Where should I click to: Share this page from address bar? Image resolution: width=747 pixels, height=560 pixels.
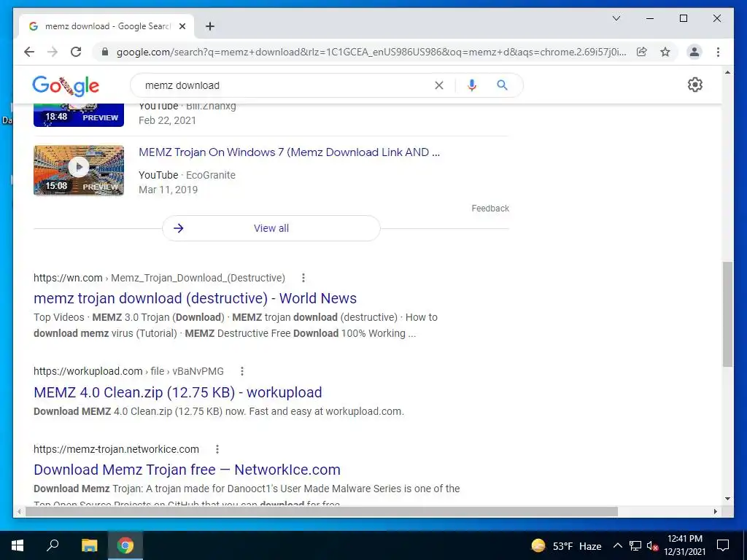point(642,52)
